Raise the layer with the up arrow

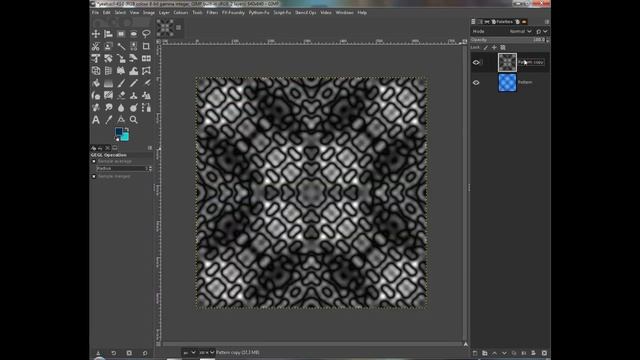pyautogui.click(x=495, y=353)
